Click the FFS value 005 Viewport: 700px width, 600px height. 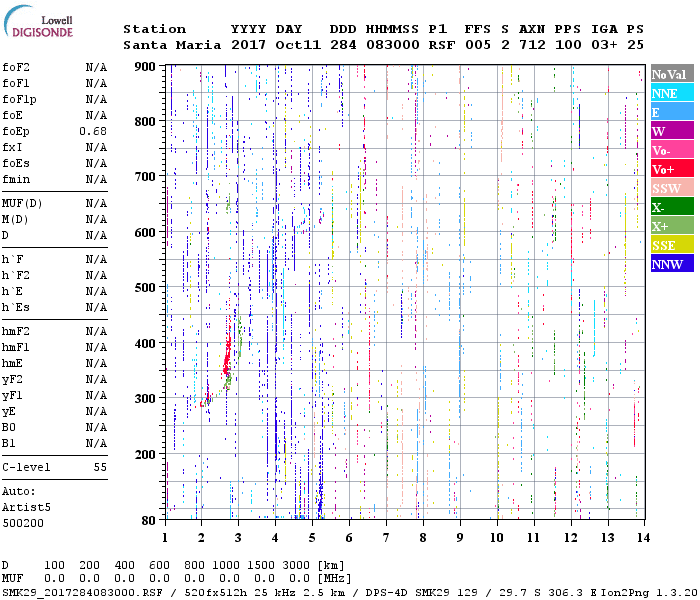coord(478,45)
